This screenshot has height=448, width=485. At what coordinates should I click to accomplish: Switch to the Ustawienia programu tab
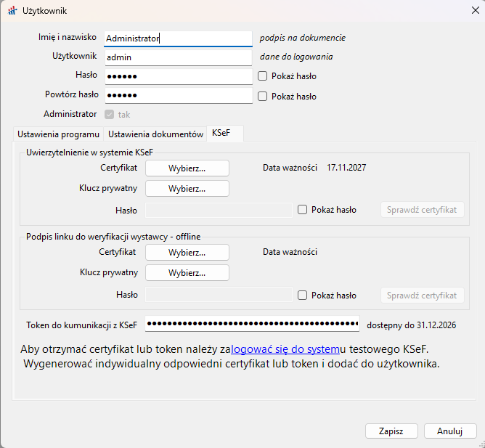click(58, 134)
